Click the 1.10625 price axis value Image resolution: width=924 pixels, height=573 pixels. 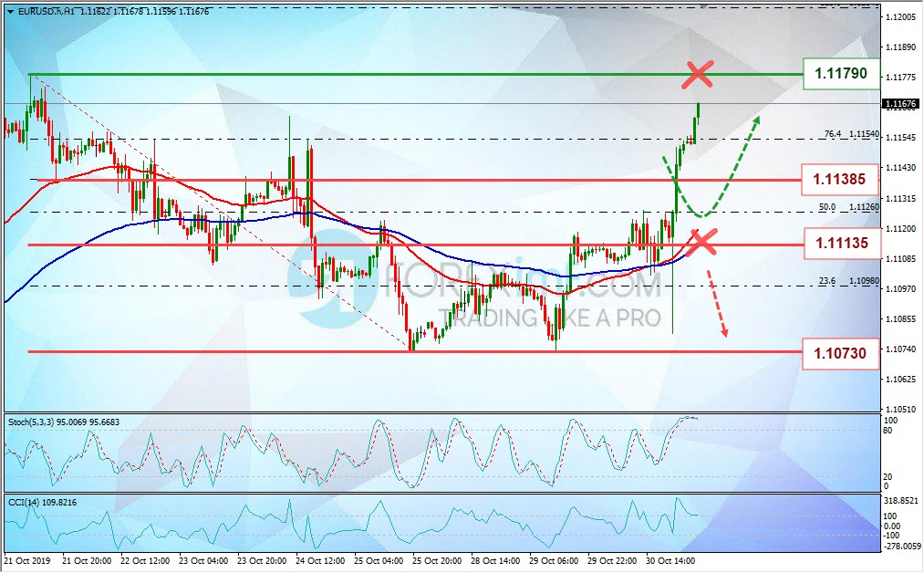(x=901, y=379)
